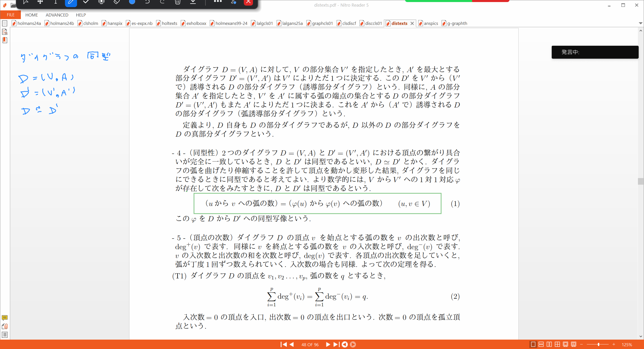Select facing pages view mode

549,344
